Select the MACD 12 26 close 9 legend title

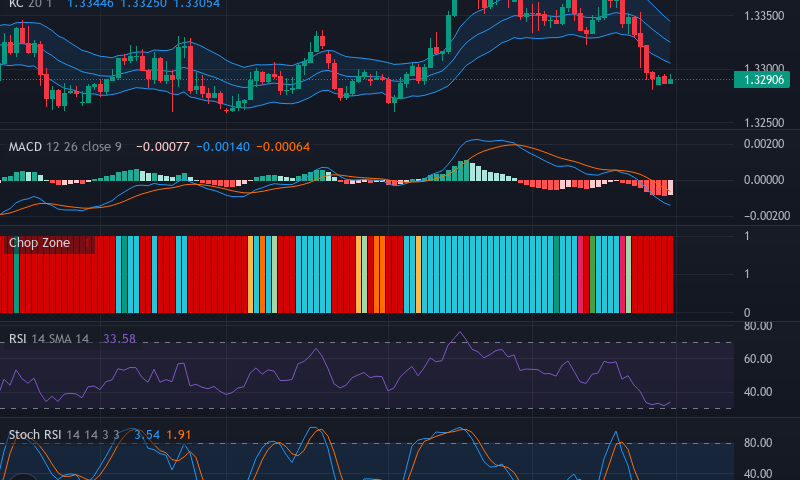click(x=65, y=147)
